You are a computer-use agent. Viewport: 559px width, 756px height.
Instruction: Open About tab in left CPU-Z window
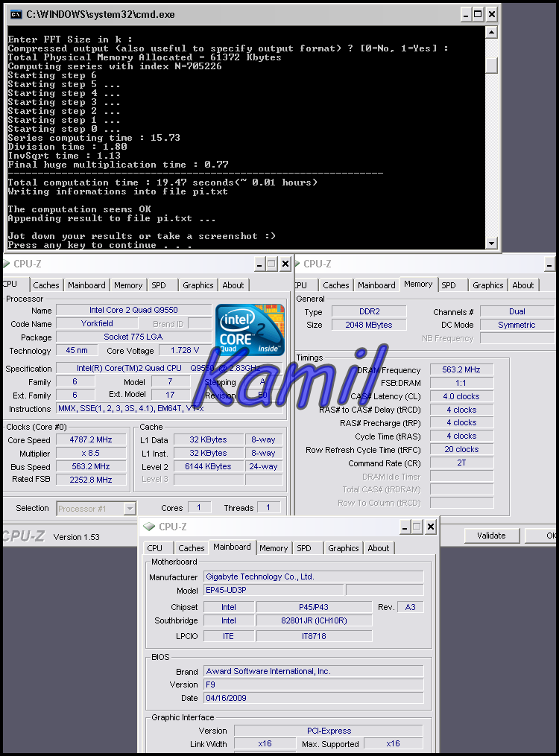[233, 285]
